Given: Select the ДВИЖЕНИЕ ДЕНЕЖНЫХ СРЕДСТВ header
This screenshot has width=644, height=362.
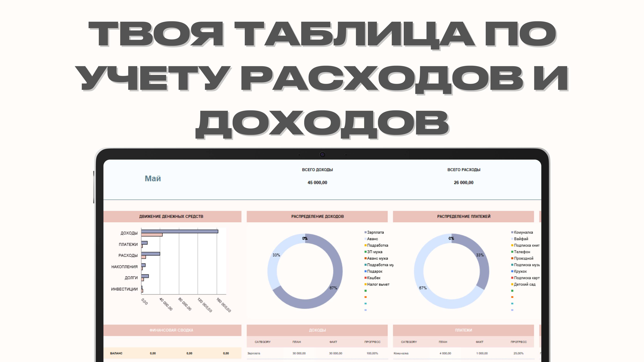Looking at the screenshot, I should pyautogui.click(x=171, y=216).
